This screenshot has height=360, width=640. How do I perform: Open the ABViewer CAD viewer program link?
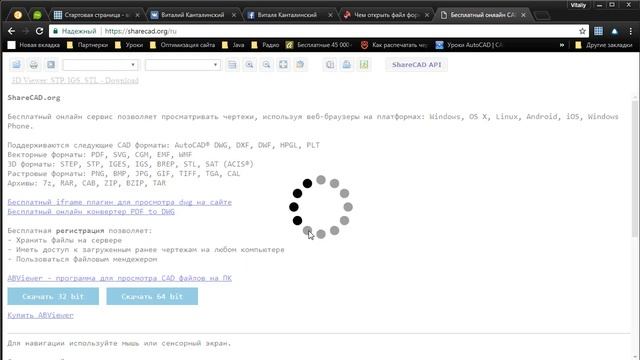tap(120, 278)
